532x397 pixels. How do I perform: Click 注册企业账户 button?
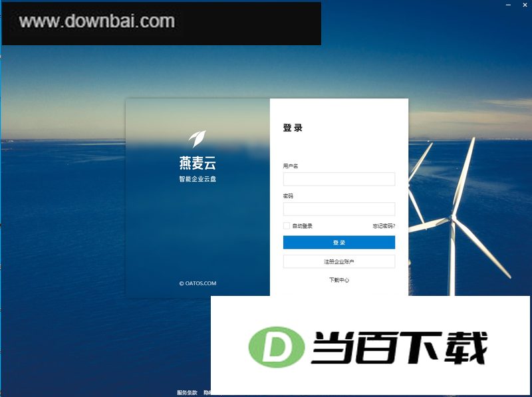pos(339,261)
